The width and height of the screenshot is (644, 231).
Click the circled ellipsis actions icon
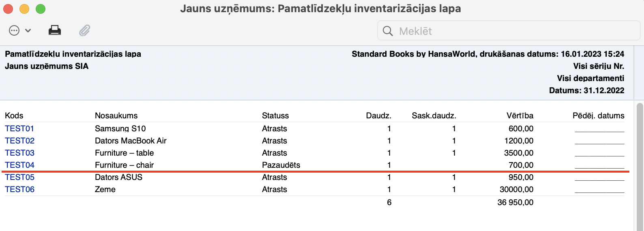(x=14, y=30)
